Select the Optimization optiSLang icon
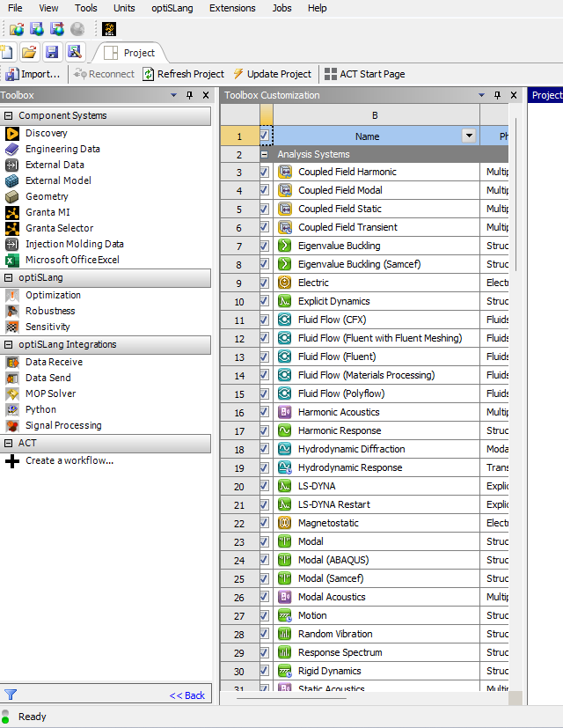Image resolution: width=563 pixels, height=728 pixels. [x=12, y=295]
